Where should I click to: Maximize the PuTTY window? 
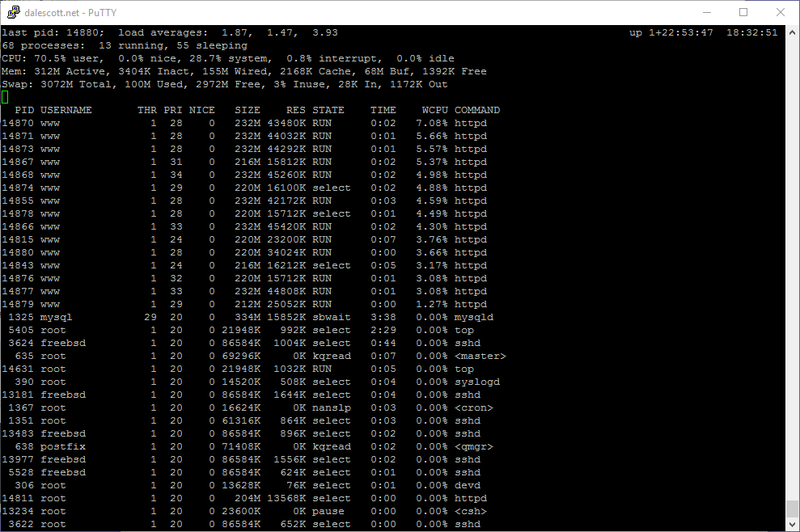(743, 12)
